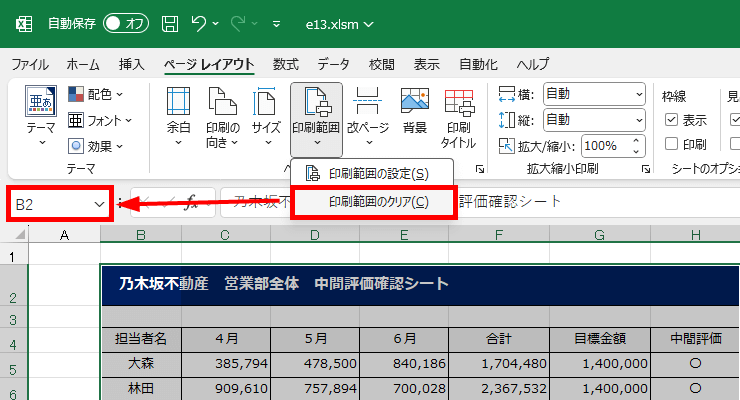Click the Redo arrow icon
740x400 pixels.
tap(238, 24)
